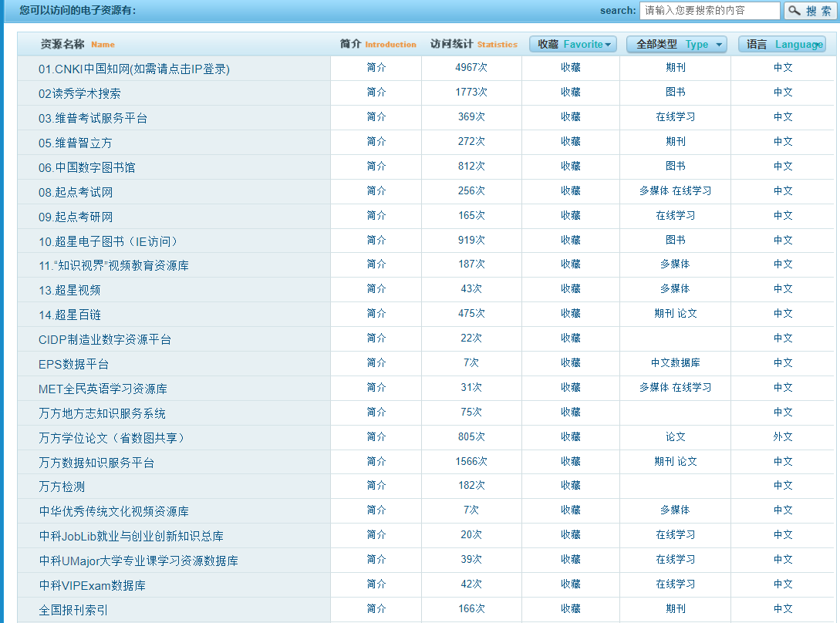Open 万方学位论文（省数图共享） link

click(111, 438)
